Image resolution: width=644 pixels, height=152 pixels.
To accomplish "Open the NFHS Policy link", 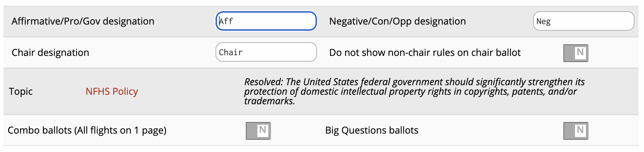I will [112, 91].
